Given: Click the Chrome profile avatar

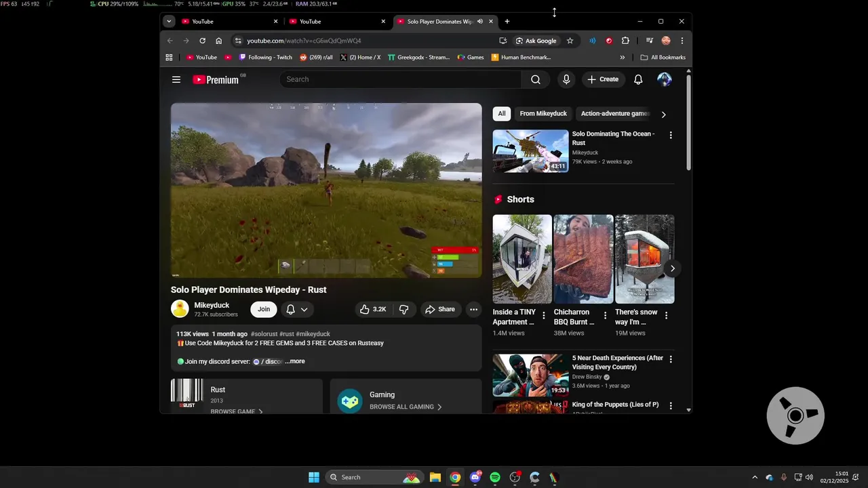Looking at the screenshot, I should [666, 41].
